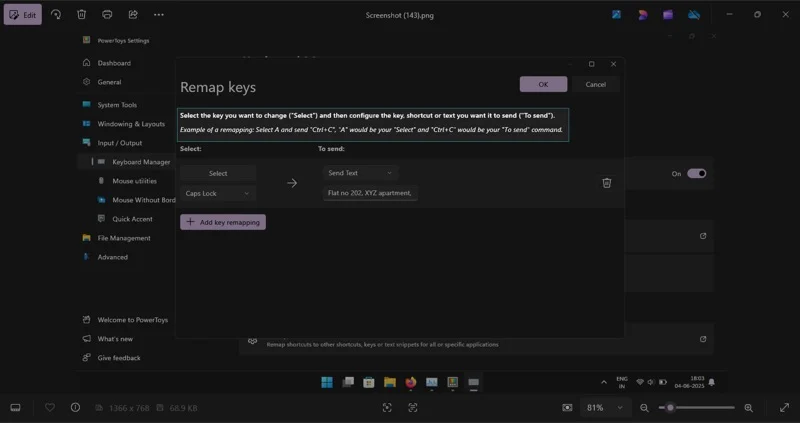Open Firefox icon in taskbar
Viewport: 800px width, 423px height.
pyautogui.click(x=411, y=382)
